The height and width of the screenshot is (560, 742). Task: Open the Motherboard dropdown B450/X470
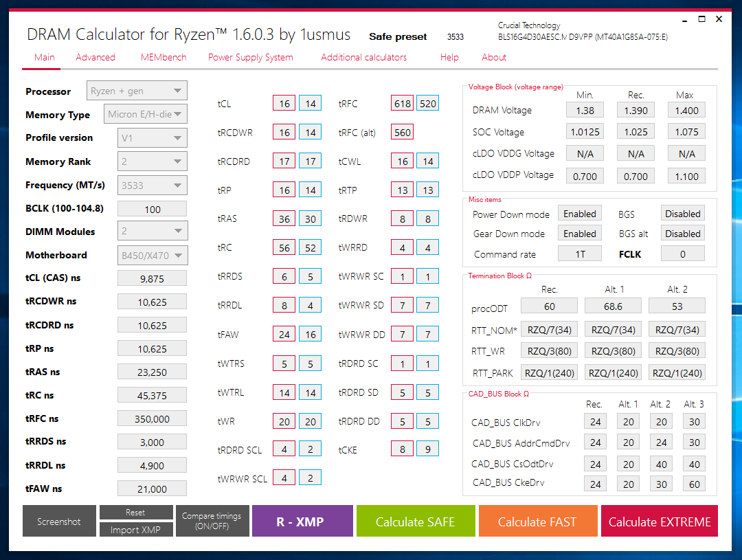(153, 255)
